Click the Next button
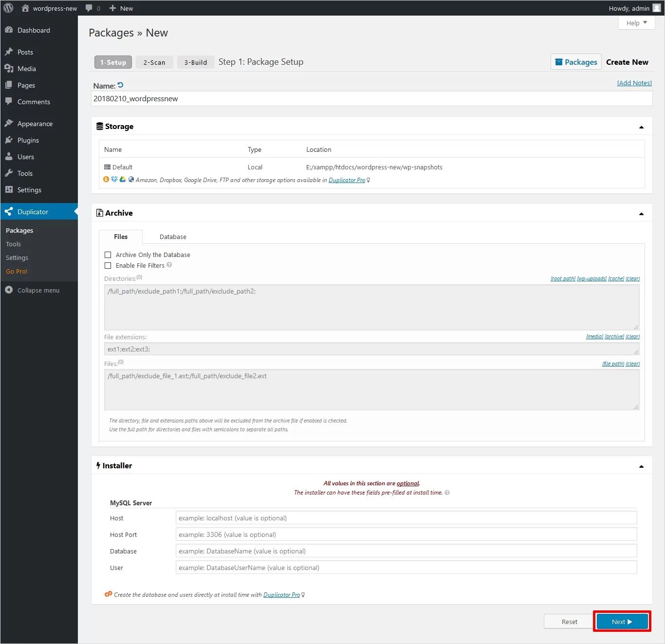This screenshot has height=644, width=665. click(x=622, y=621)
